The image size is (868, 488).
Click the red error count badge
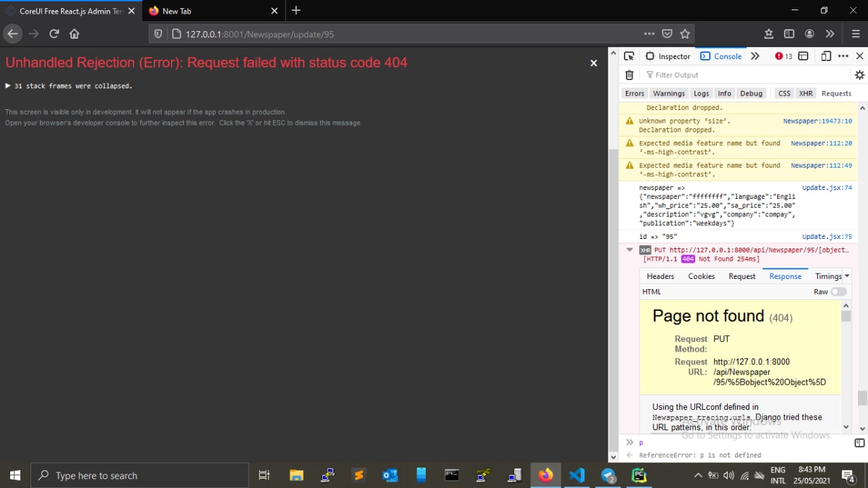(x=783, y=56)
